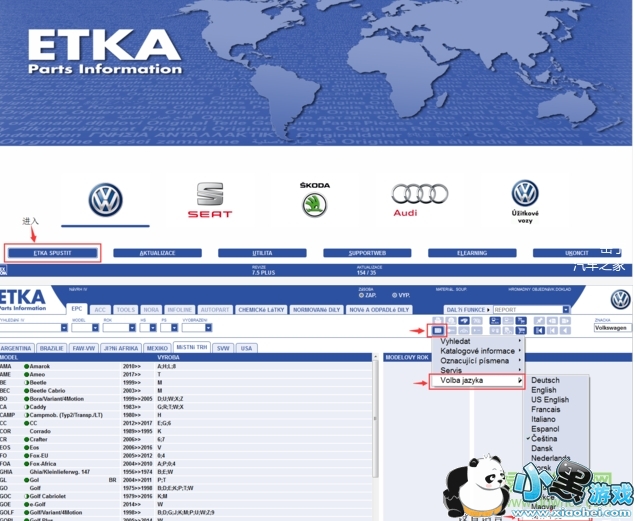Viewport: 635px width, 521px height.
Task: Switch to the ACC tab
Action: coord(100,310)
